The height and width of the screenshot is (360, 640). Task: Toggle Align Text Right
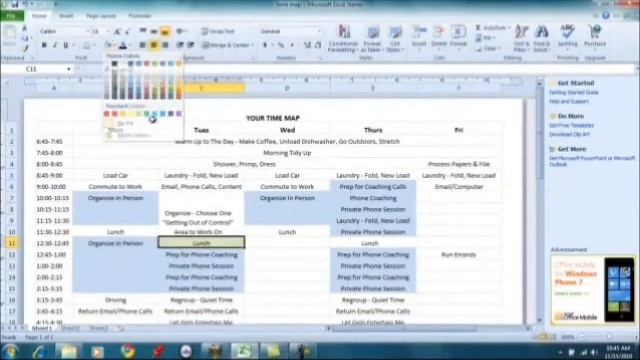tap(165, 45)
